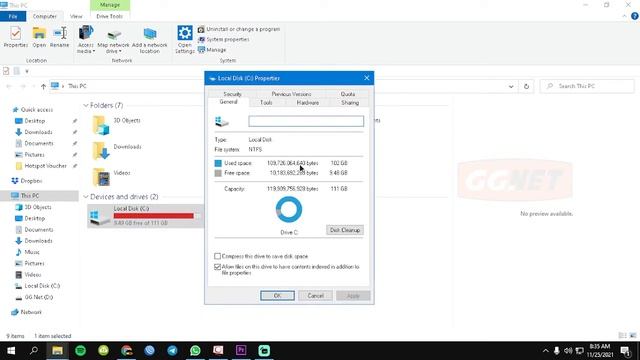Enable Compress this drive to save space

coord(218,256)
